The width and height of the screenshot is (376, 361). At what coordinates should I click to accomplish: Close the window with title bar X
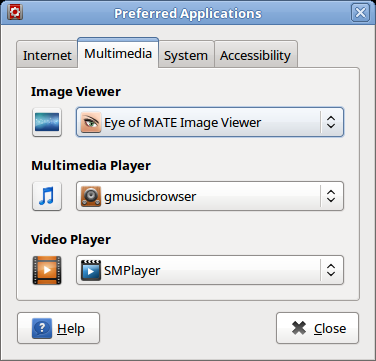[360, 13]
